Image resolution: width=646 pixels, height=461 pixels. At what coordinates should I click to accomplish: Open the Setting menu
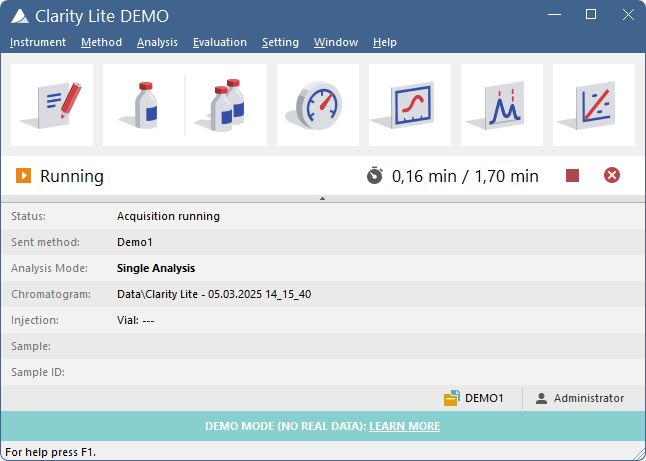click(280, 42)
